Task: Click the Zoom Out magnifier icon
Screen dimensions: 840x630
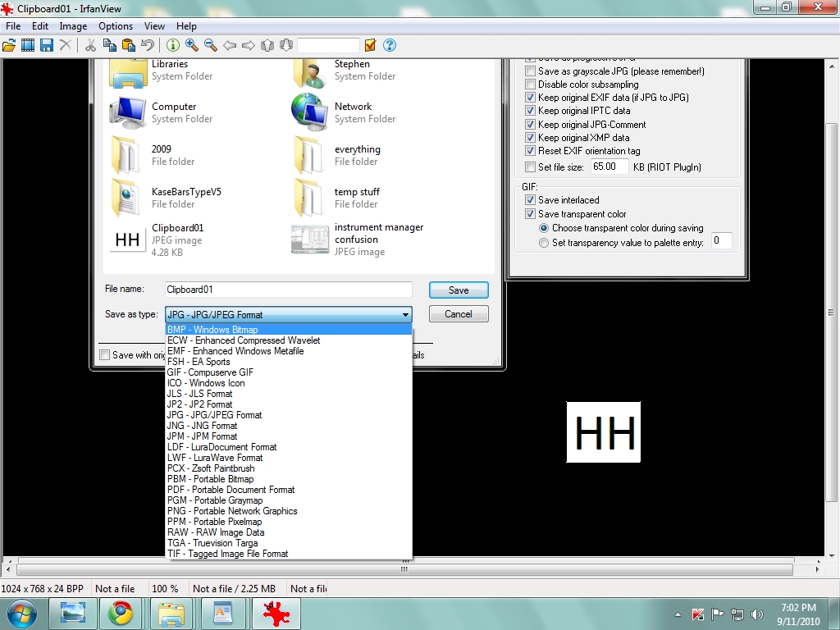Action: (211, 46)
